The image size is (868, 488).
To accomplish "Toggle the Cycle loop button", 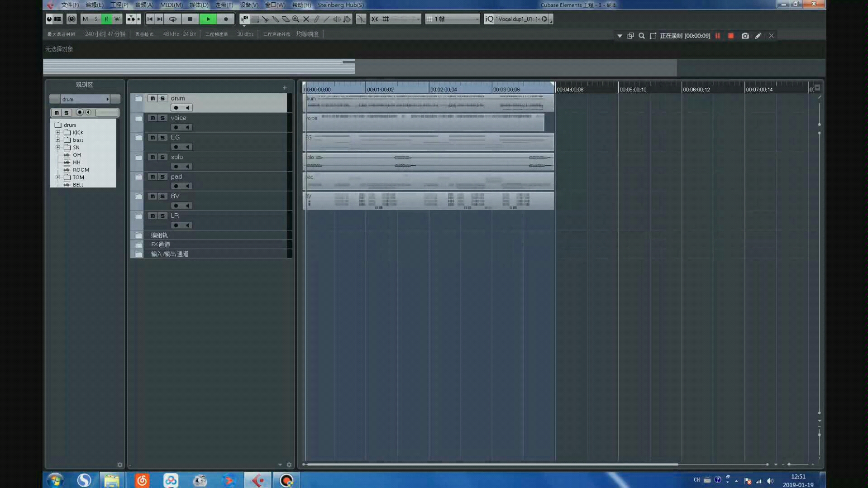I will click(173, 19).
